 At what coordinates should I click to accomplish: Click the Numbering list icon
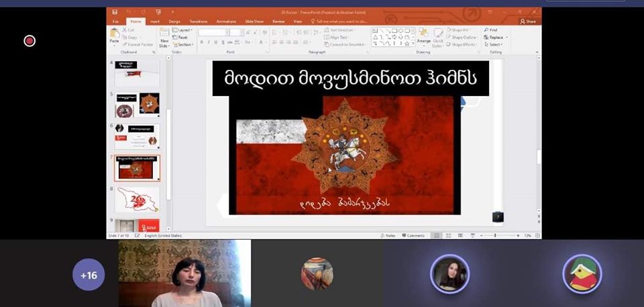pyautogui.click(x=286, y=32)
